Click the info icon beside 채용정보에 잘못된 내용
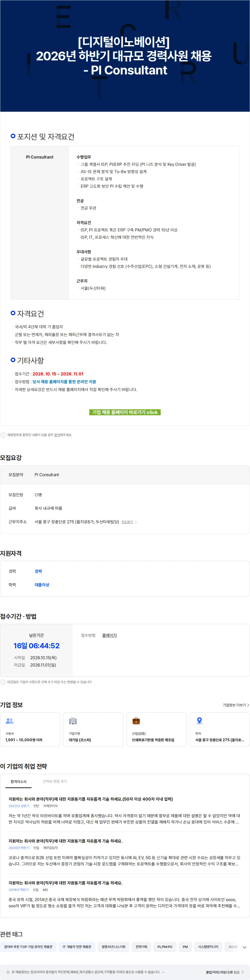 [x=3, y=435]
